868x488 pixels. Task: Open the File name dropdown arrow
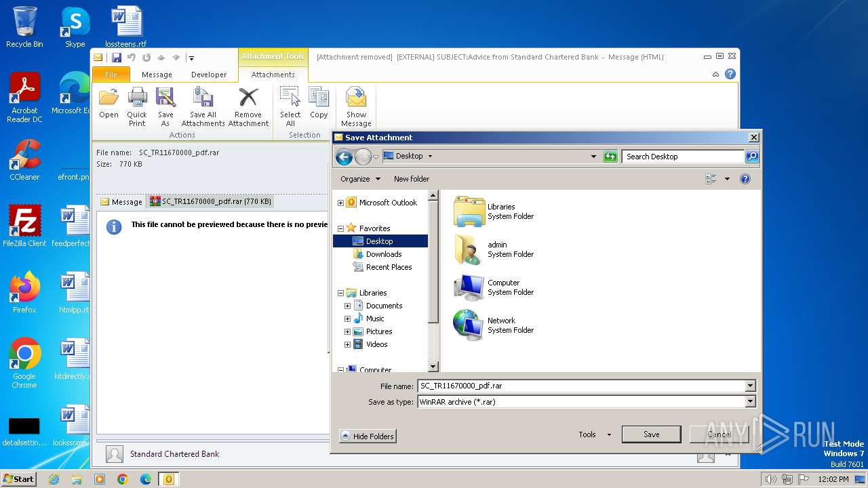pos(750,386)
